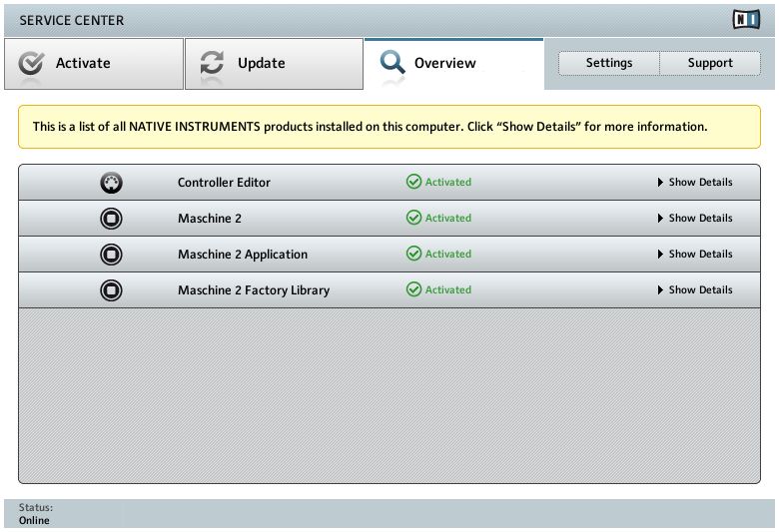Click the Update tab refresh arrows icon

tap(212, 63)
